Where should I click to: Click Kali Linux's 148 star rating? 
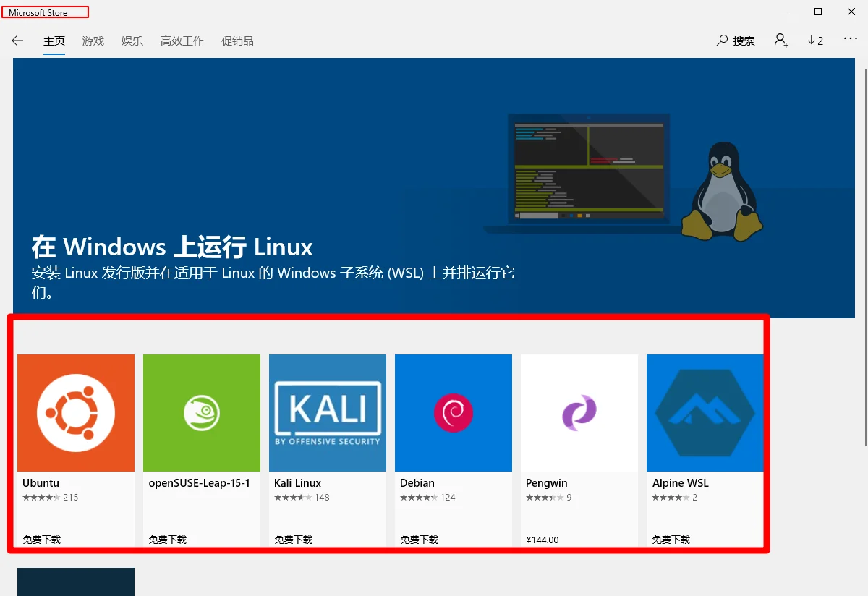302,498
